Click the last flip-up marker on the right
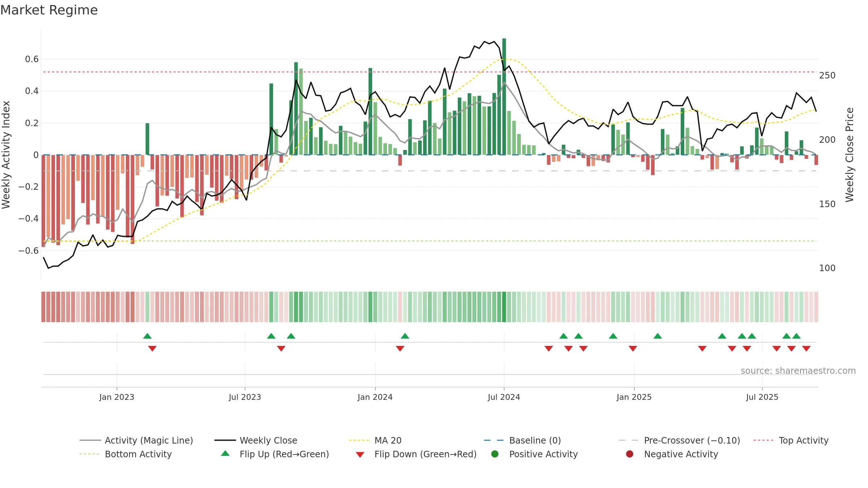The width and height of the screenshot is (868, 488). (796, 336)
